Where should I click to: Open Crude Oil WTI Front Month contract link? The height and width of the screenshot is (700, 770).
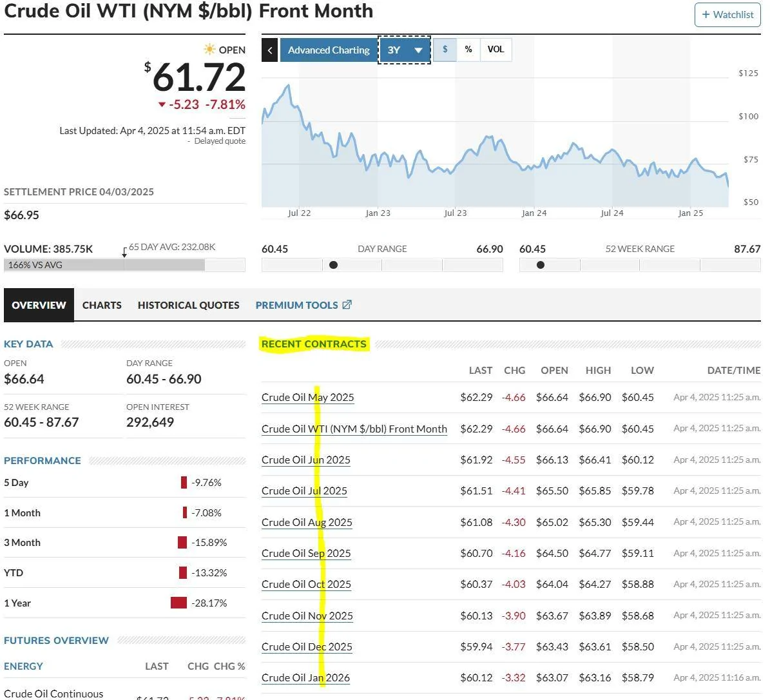pos(354,429)
